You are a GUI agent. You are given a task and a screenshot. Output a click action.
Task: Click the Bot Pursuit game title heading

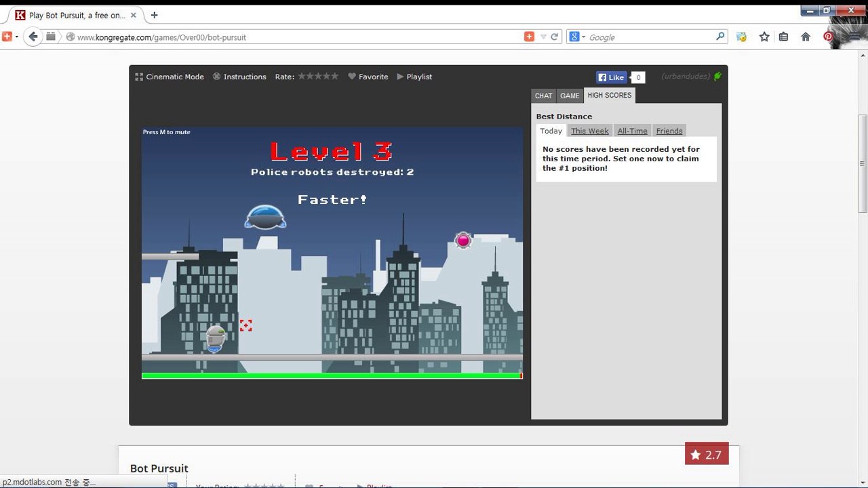(x=159, y=468)
